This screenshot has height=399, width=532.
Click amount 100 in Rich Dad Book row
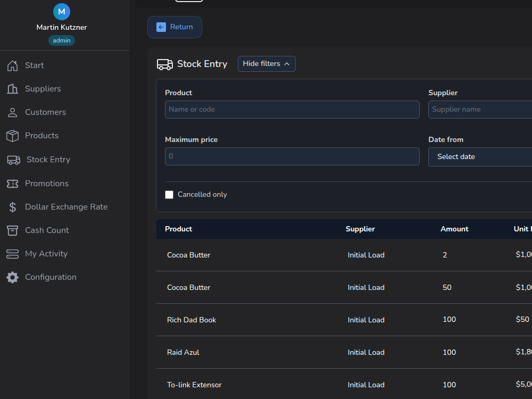tap(449, 320)
